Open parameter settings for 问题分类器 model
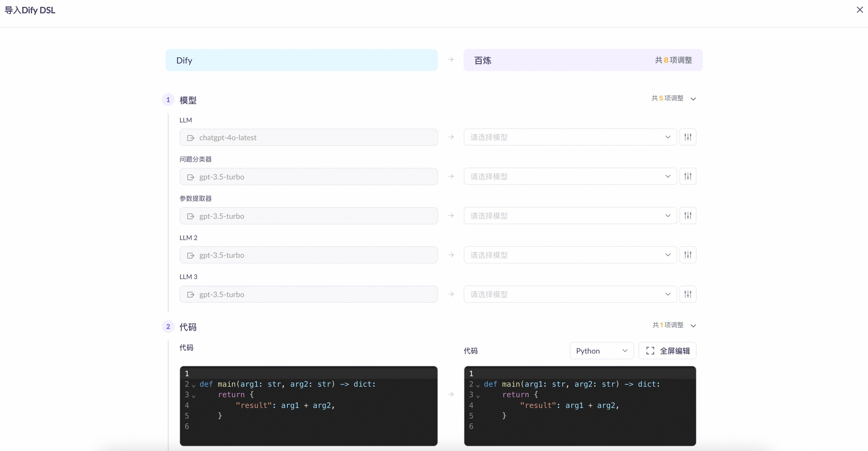Viewport: 868px width, 451px height. [x=687, y=177]
